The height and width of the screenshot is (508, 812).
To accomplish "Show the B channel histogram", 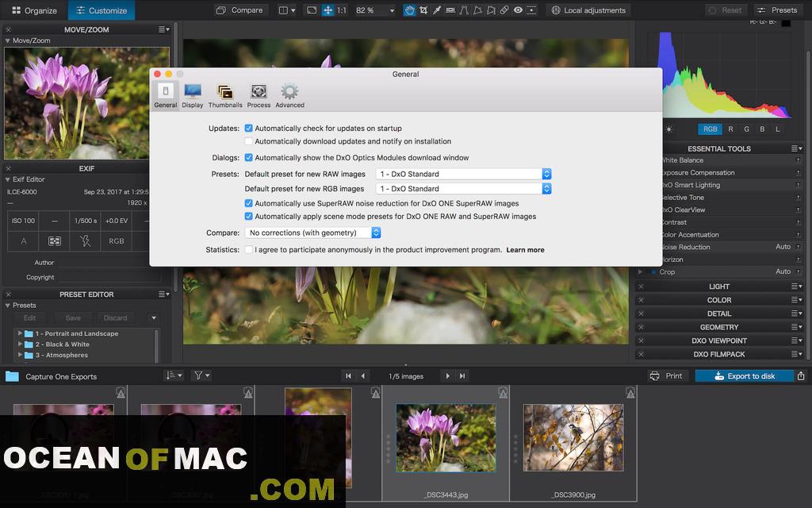I will (762, 129).
